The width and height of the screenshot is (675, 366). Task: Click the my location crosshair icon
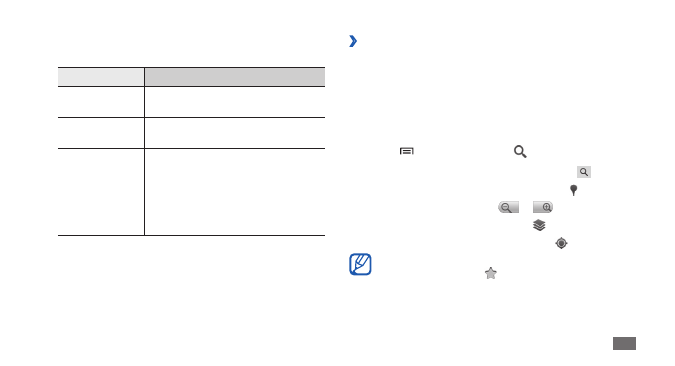point(561,243)
